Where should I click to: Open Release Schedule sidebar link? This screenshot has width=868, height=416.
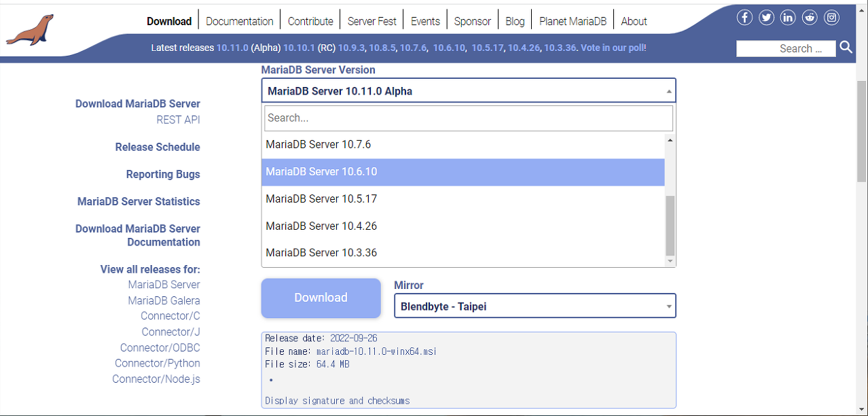pos(158,147)
